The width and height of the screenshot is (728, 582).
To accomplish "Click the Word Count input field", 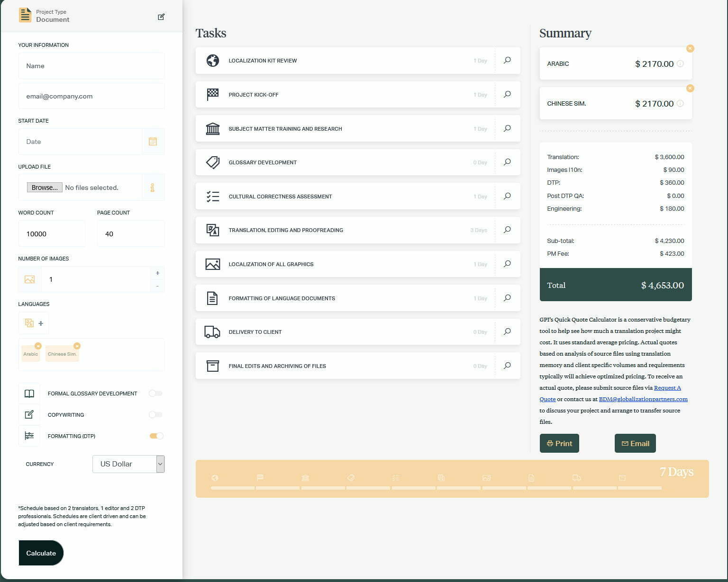I will point(52,234).
